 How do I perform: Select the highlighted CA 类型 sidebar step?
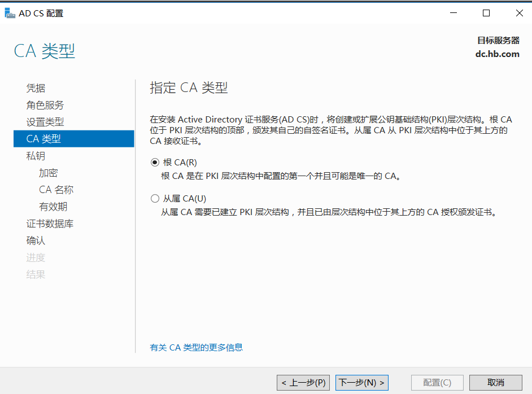pos(74,139)
